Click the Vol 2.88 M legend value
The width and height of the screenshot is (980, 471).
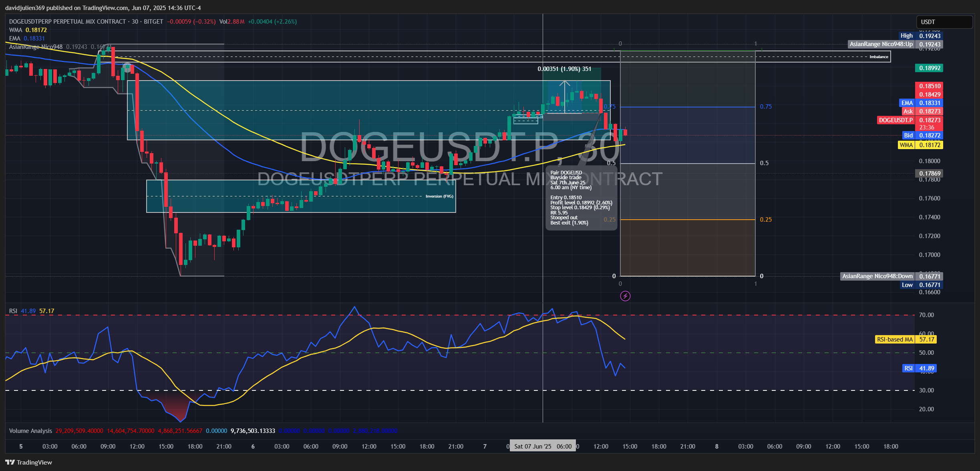click(x=232, y=22)
